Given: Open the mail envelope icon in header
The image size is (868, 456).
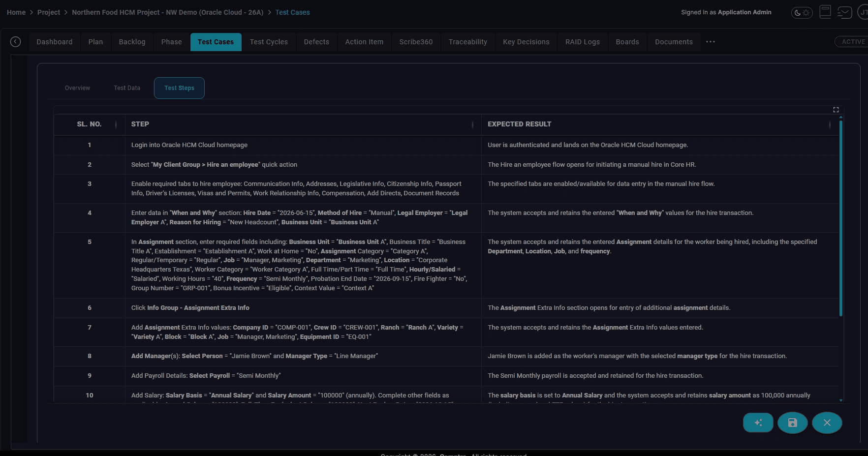Looking at the screenshot, I should [x=844, y=12].
